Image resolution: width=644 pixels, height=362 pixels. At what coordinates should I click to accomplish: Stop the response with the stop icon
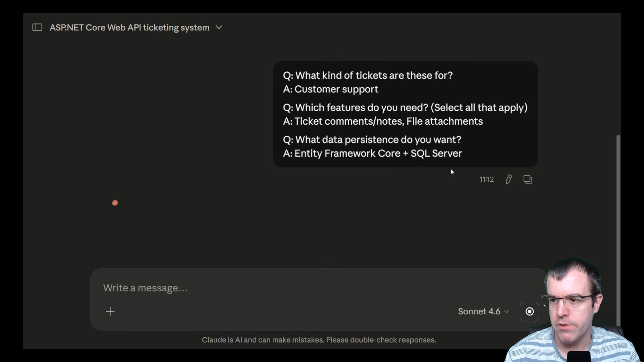(529, 311)
